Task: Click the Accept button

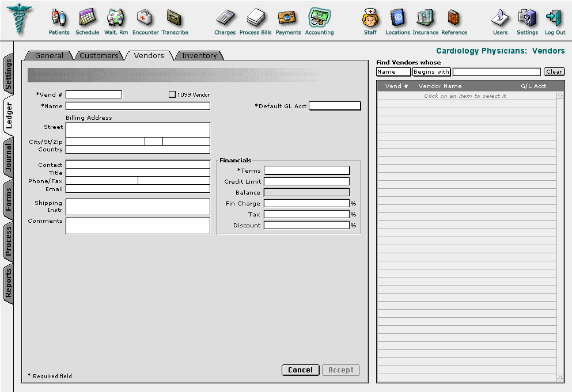Action: 340,370
